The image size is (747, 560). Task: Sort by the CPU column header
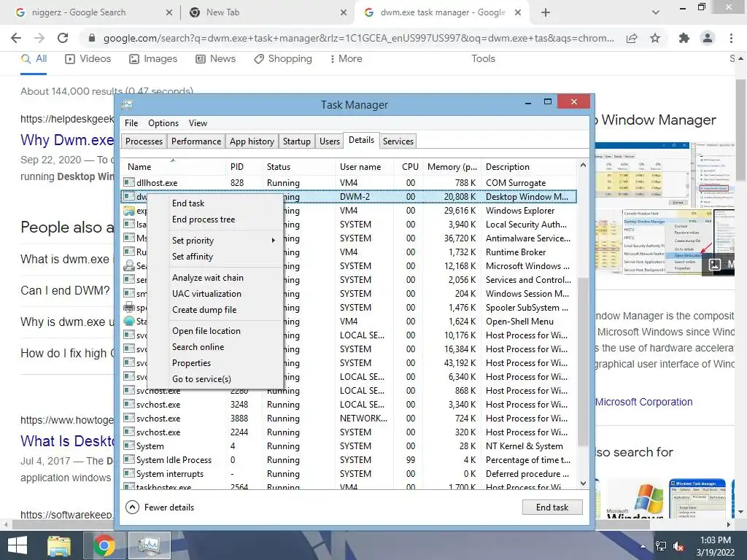(410, 167)
